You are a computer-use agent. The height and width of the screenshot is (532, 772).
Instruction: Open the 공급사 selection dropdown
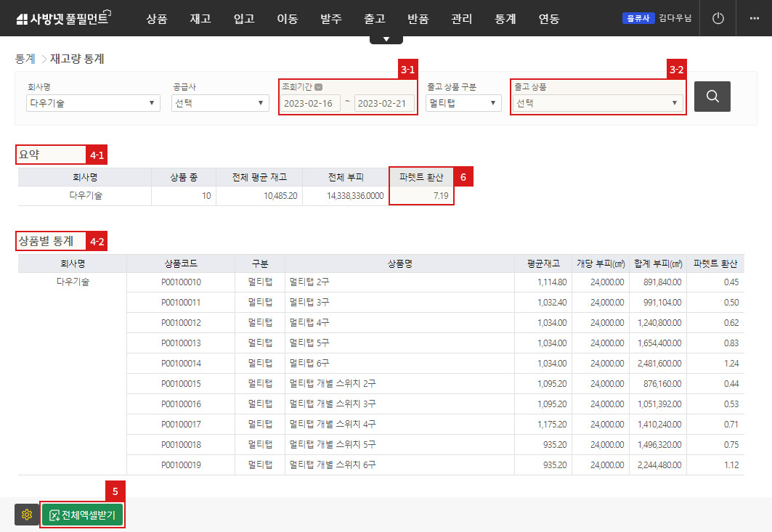[219, 103]
